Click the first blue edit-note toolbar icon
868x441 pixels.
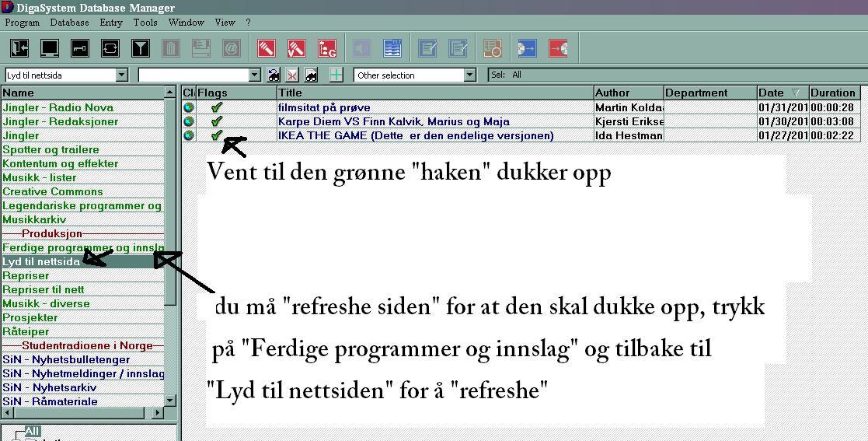coord(427,48)
